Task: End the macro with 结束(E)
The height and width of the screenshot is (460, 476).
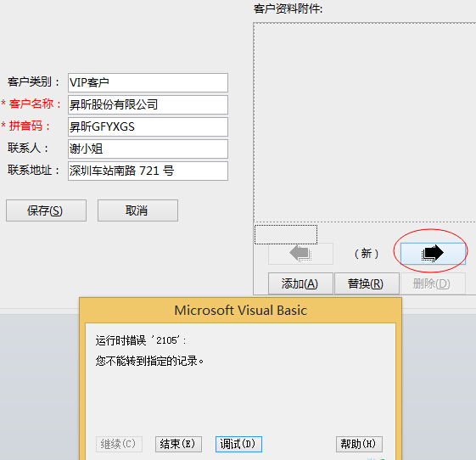Action: click(x=178, y=444)
